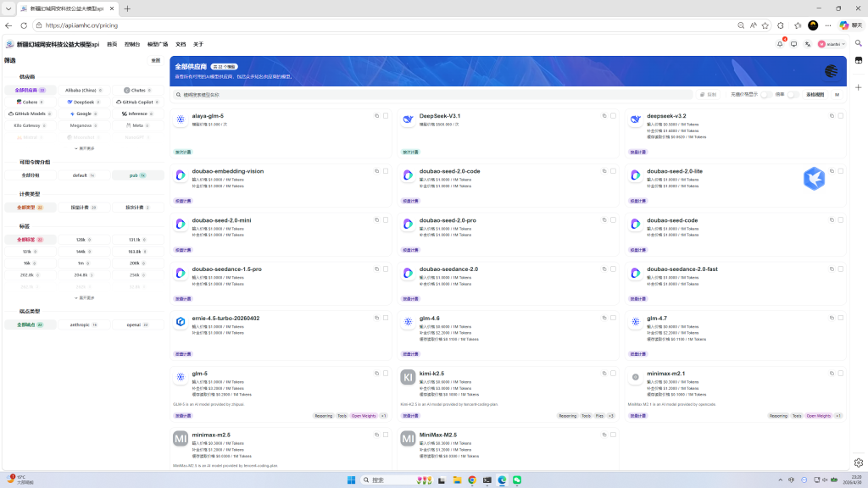Image resolution: width=868 pixels, height=488 pixels.
Task: Open the 首页 nav item
Action: (112, 44)
